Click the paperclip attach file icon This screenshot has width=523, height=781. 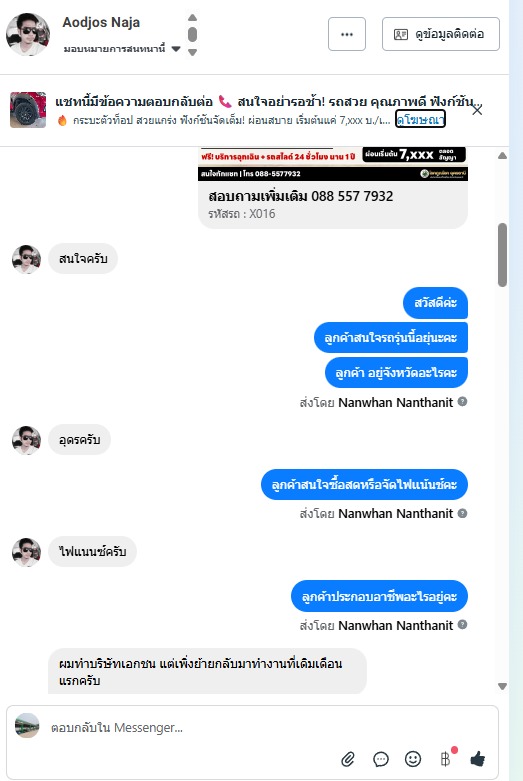click(x=348, y=759)
